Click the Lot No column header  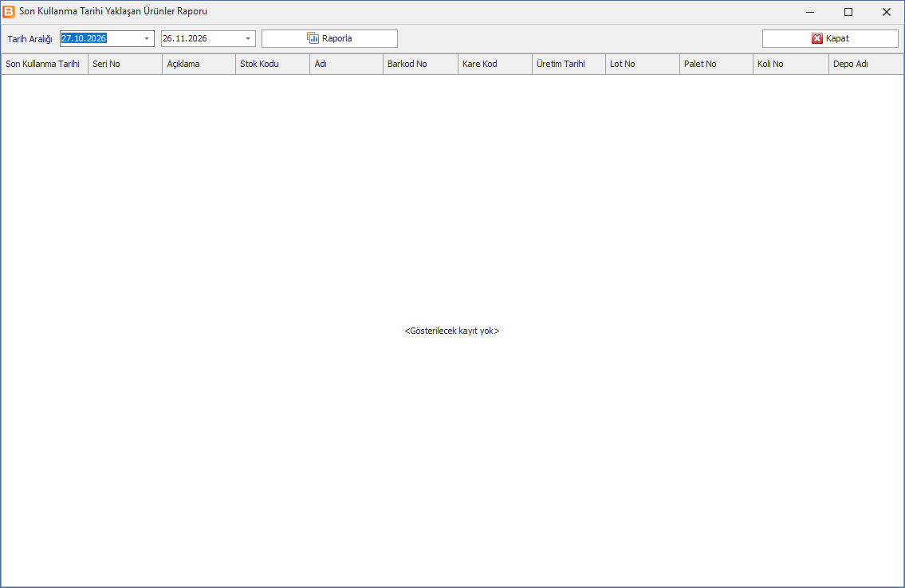click(x=643, y=64)
